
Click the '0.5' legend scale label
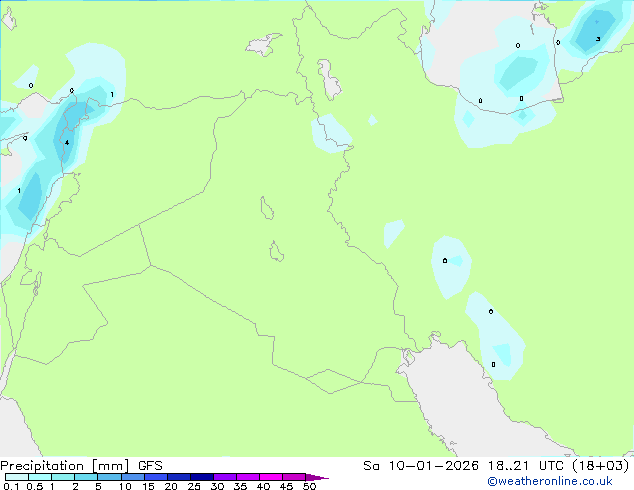click(35, 486)
